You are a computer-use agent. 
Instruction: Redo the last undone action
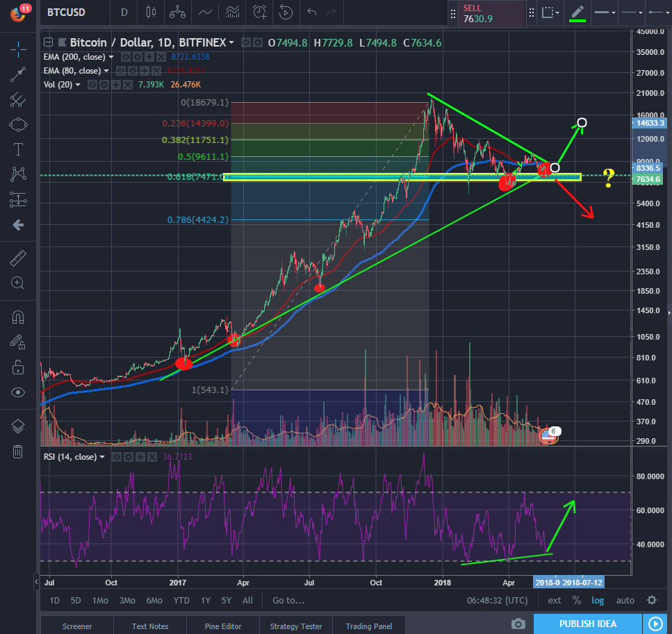click(331, 12)
